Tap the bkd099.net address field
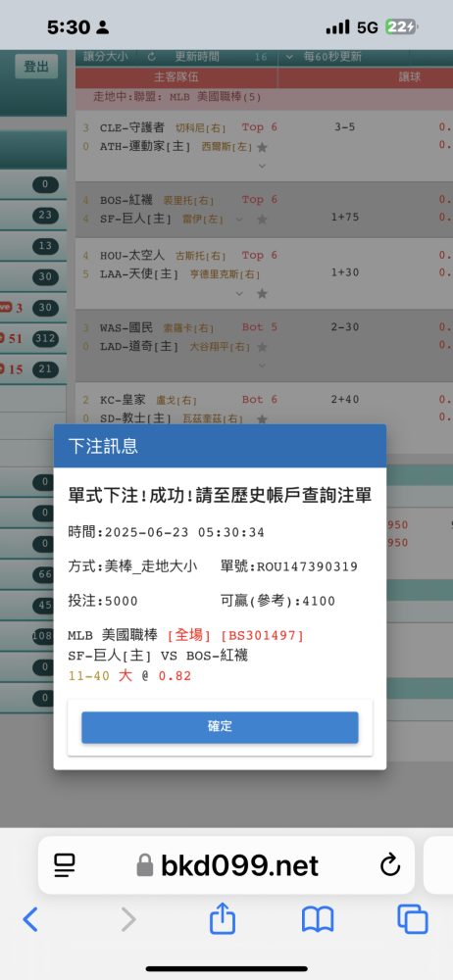 (x=226, y=865)
